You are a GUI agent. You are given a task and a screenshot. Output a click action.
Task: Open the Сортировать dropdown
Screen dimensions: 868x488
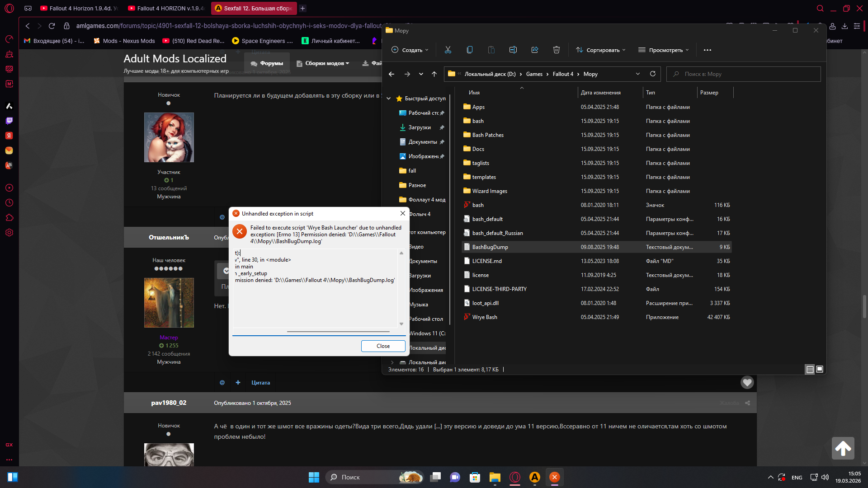pos(600,50)
